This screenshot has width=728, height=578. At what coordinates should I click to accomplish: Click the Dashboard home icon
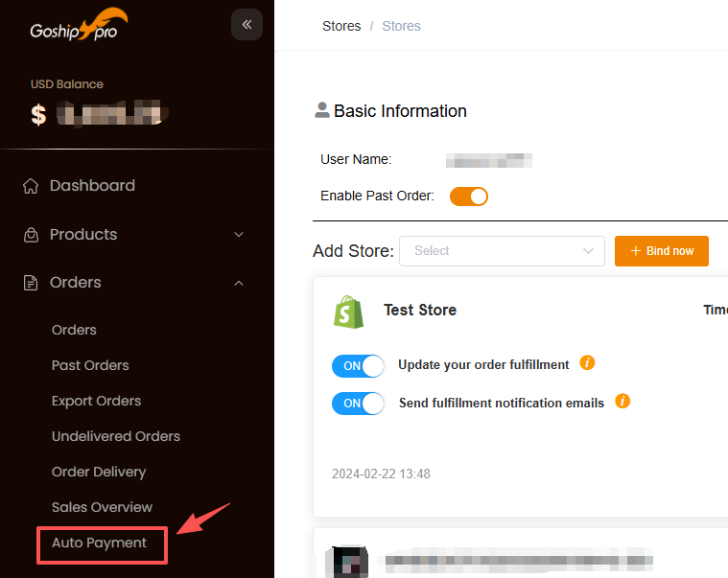31,186
